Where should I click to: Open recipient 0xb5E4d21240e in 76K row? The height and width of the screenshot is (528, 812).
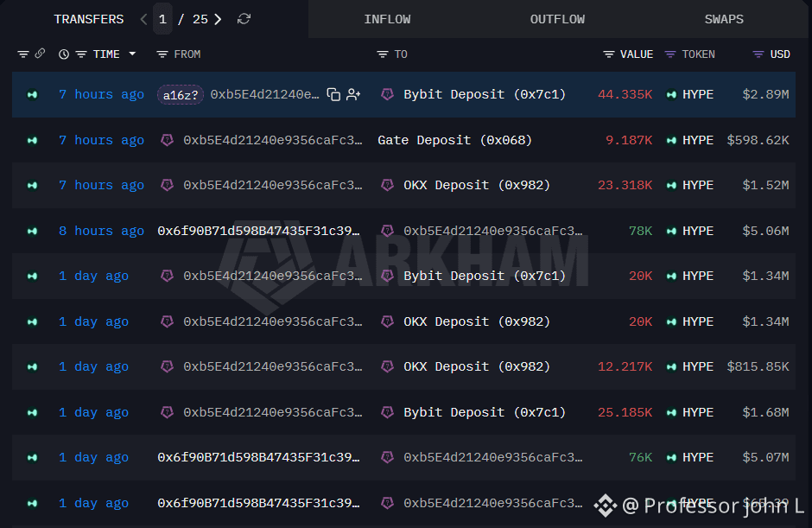point(492,457)
